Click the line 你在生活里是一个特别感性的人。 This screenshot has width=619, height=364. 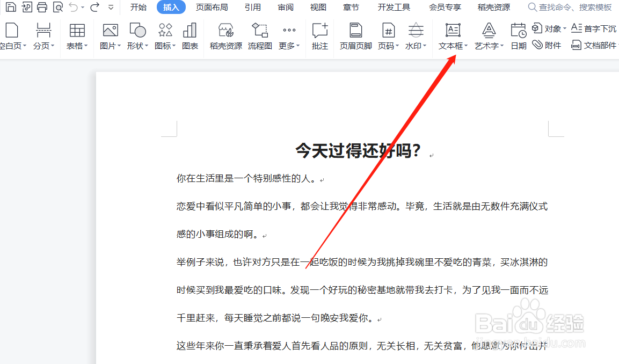[247, 178]
